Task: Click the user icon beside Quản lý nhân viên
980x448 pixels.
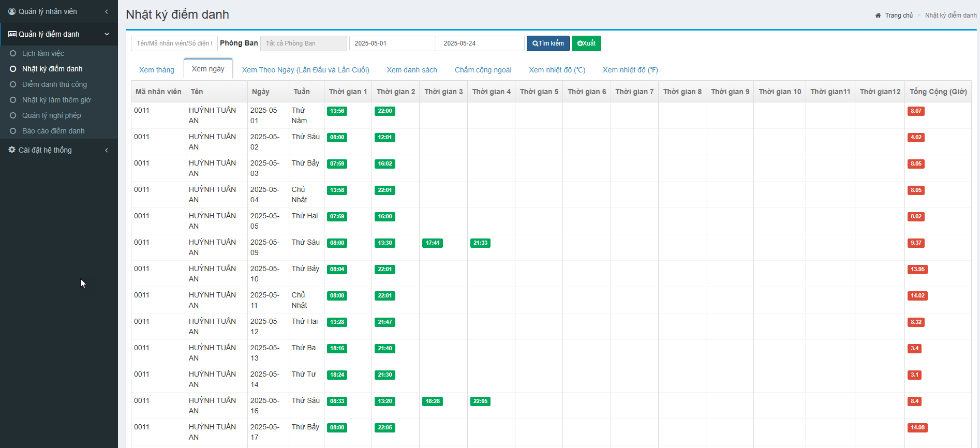Action: tap(12, 11)
